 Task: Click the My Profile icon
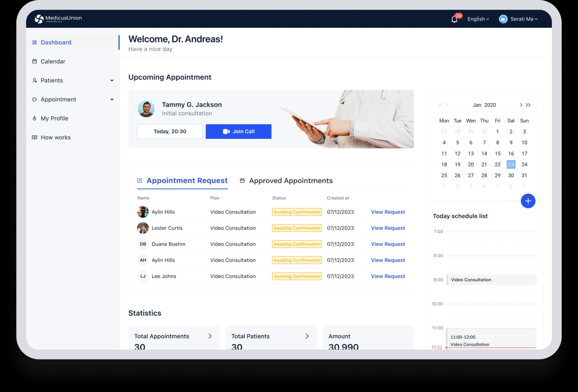coord(35,118)
